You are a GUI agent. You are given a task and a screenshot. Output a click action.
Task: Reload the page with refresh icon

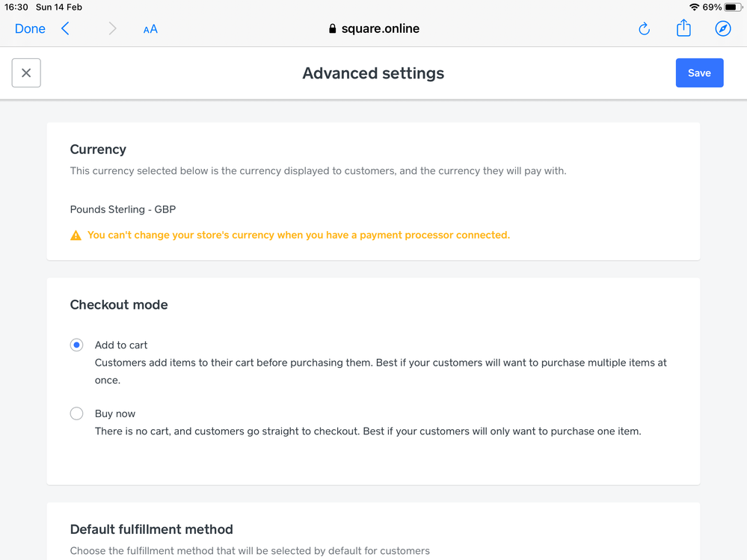(644, 29)
